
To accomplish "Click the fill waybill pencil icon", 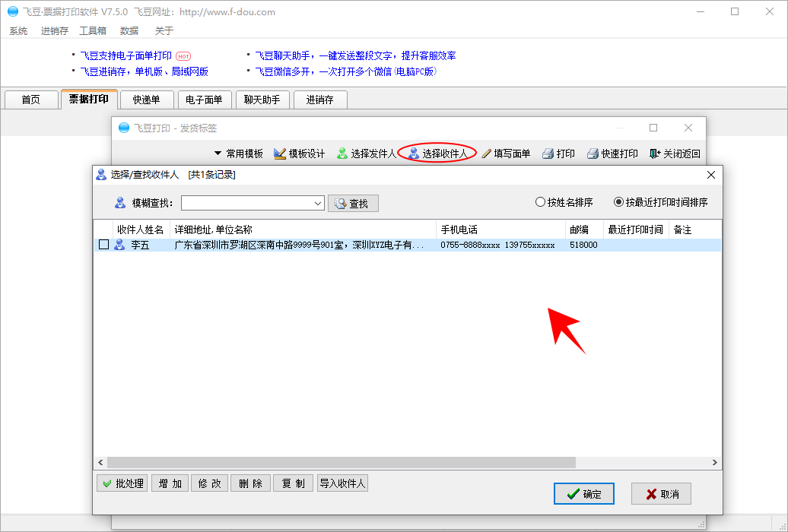I will [486, 154].
